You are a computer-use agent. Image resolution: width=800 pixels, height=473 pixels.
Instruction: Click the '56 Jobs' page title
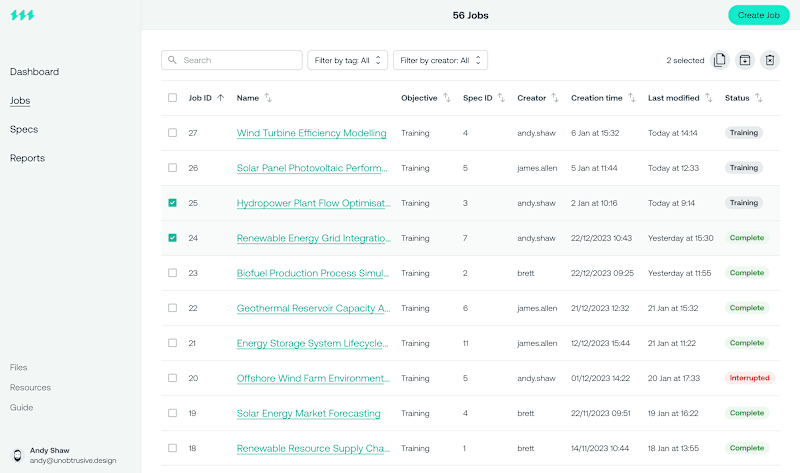click(x=470, y=15)
